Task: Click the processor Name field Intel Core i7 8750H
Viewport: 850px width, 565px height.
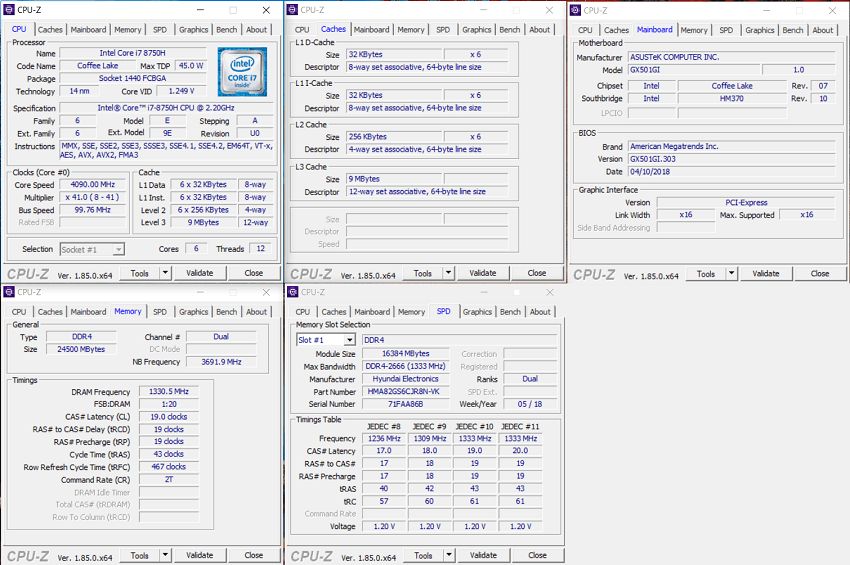Action: tap(133, 53)
